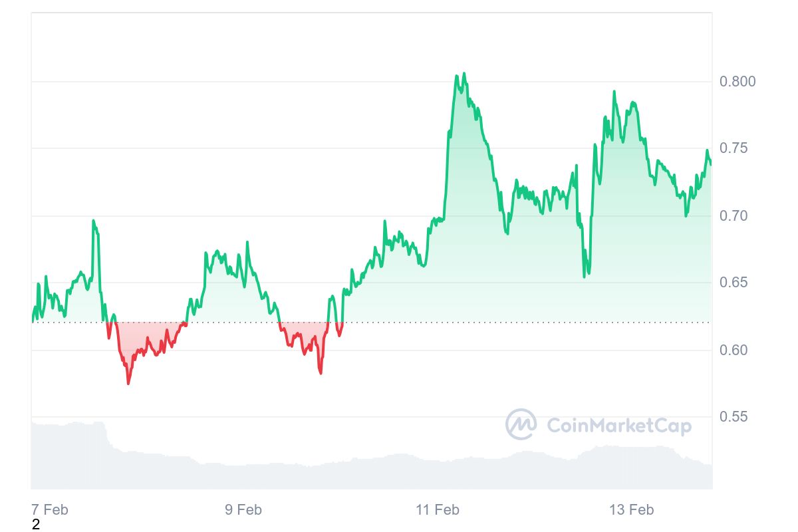Click the second red dip's lowest point

click(x=321, y=372)
